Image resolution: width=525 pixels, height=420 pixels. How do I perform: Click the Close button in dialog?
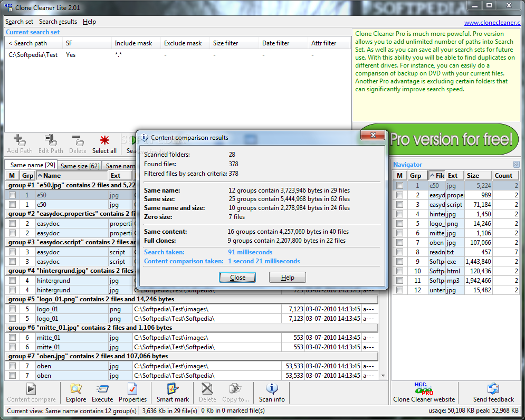237,278
